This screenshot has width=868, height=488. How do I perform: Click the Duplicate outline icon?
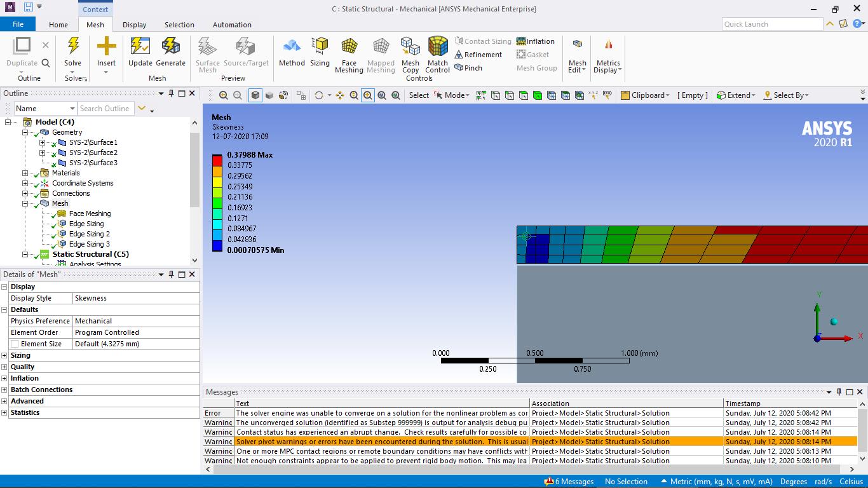(x=22, y=46)
